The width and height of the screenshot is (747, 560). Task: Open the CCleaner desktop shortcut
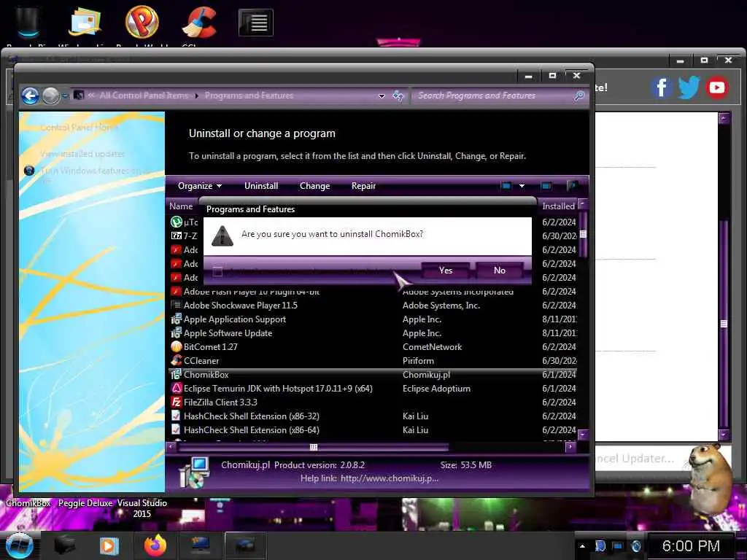(x=200, y=23)
